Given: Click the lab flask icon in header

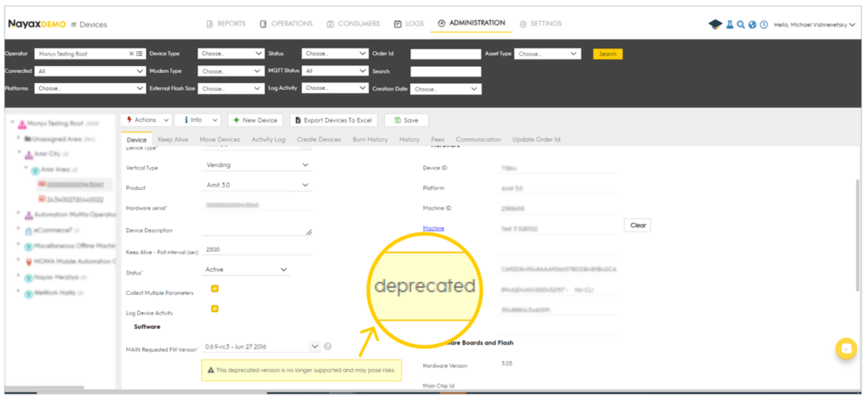Looking at the screenshot, I should [x=730, y=25].
